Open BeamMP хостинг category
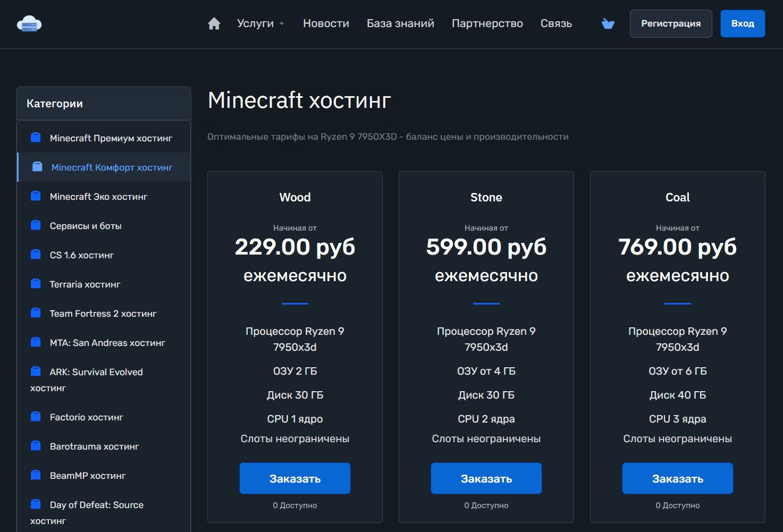 pyautogui.click(x=104, y=476)
